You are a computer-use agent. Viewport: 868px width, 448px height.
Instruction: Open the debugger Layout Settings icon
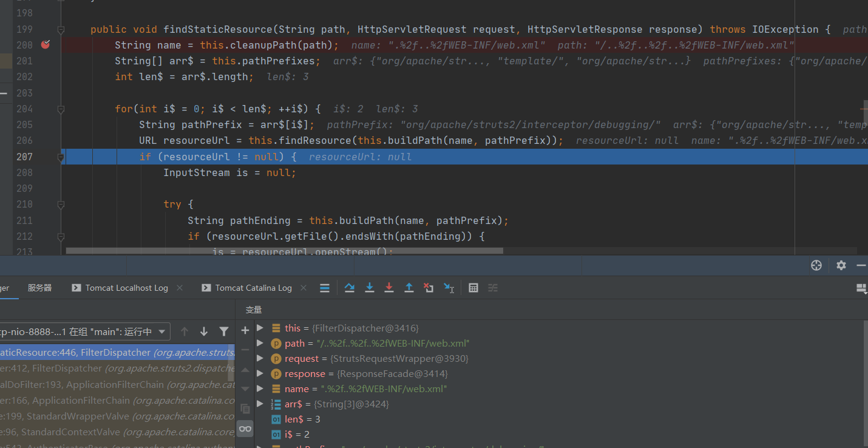coord(861,288)
